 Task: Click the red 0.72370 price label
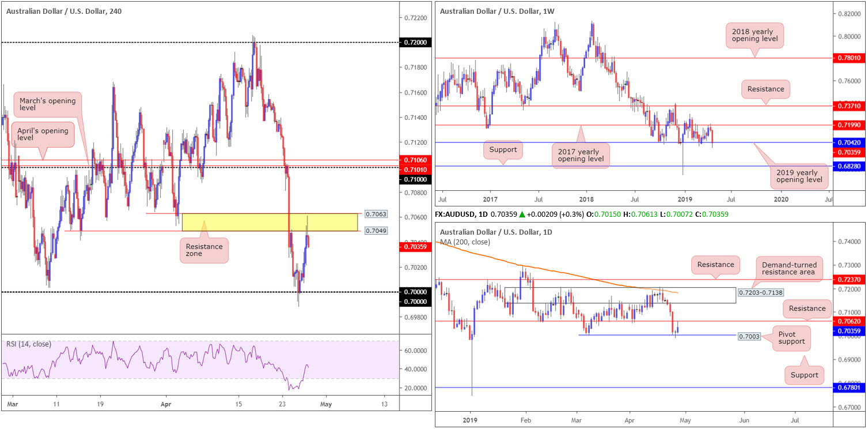pyautogui.click(x=848, y=279)
